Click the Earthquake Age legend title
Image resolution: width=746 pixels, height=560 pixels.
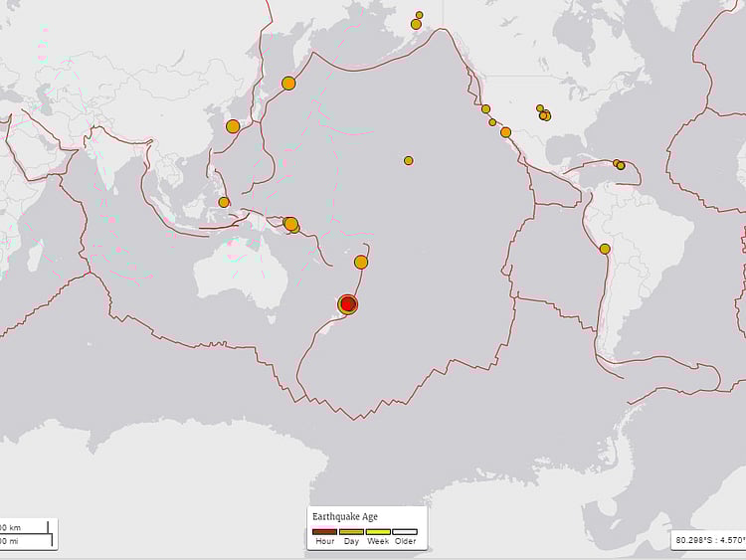[x=344, y=517]
